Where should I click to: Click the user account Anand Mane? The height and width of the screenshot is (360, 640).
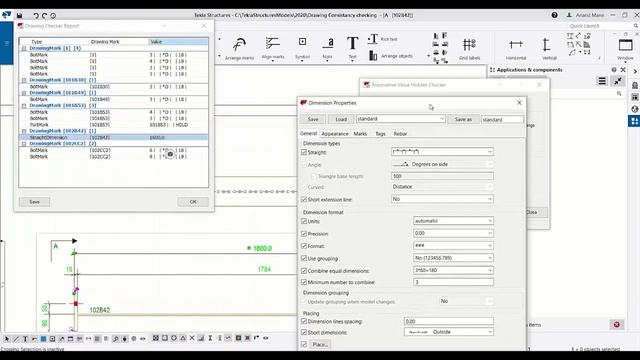coord(585,15)
